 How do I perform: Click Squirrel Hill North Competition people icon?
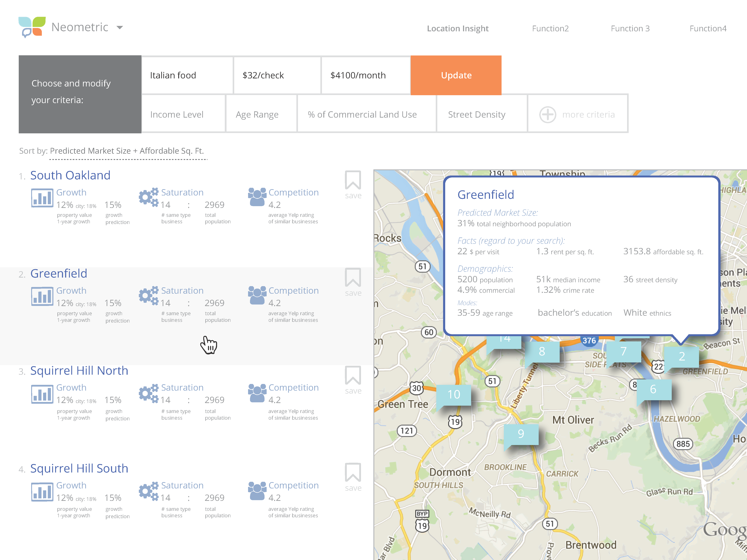(257, 393)
